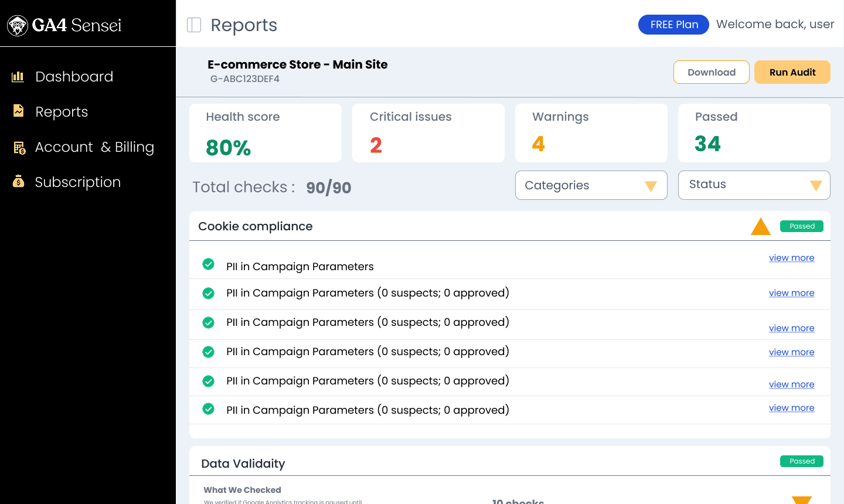
Task: Click the GA4 Sensei logo
Action: click(64, 25)
